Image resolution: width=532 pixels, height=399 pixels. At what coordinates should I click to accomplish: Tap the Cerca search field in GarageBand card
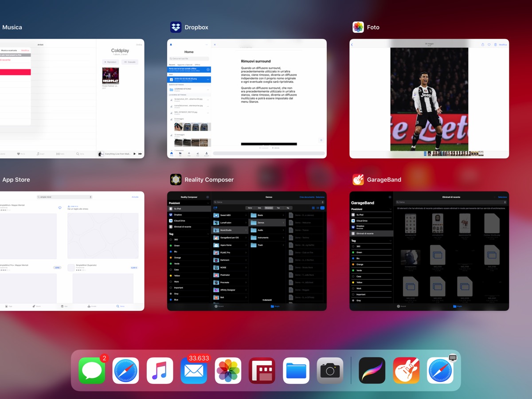[x=451, y=202]
